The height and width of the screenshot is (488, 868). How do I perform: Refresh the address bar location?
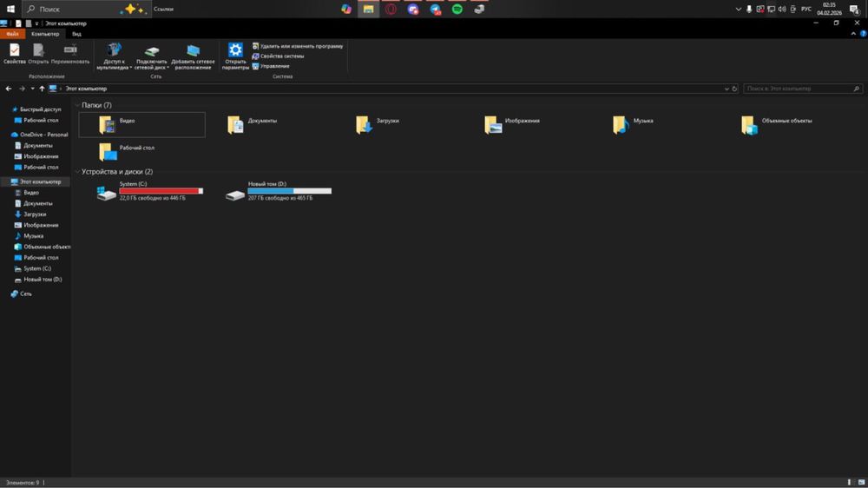[734, 89]
